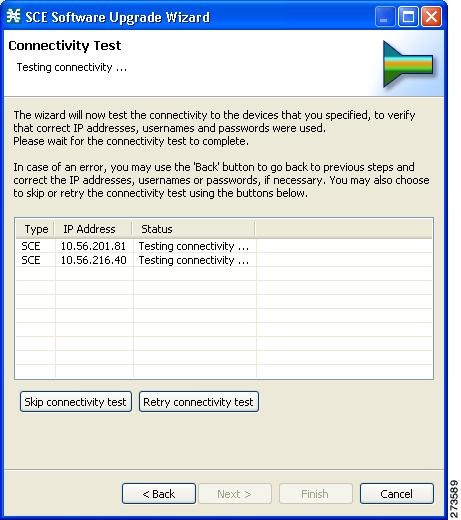461x520 pixels.
Task: Click the IP Address column header
Action: [93, 229]
